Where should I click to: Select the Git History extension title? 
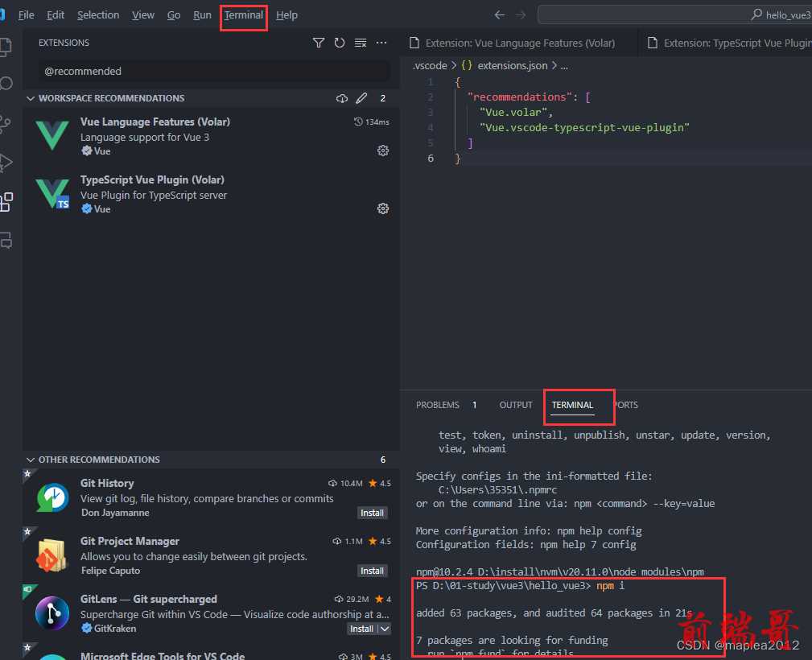(x=107, y=483)
